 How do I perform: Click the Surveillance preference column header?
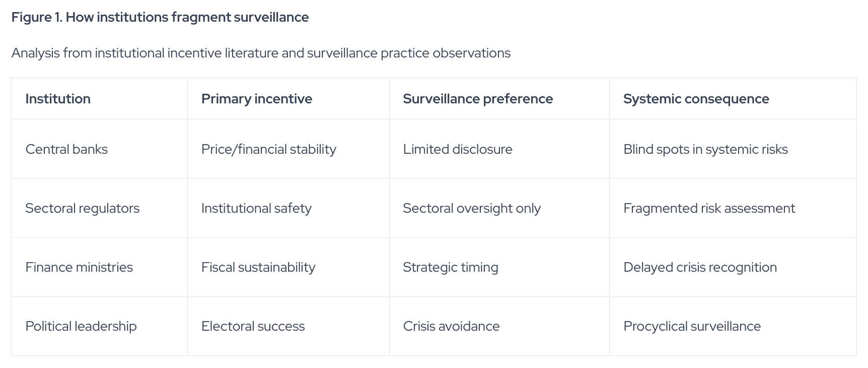click(499, 99)
